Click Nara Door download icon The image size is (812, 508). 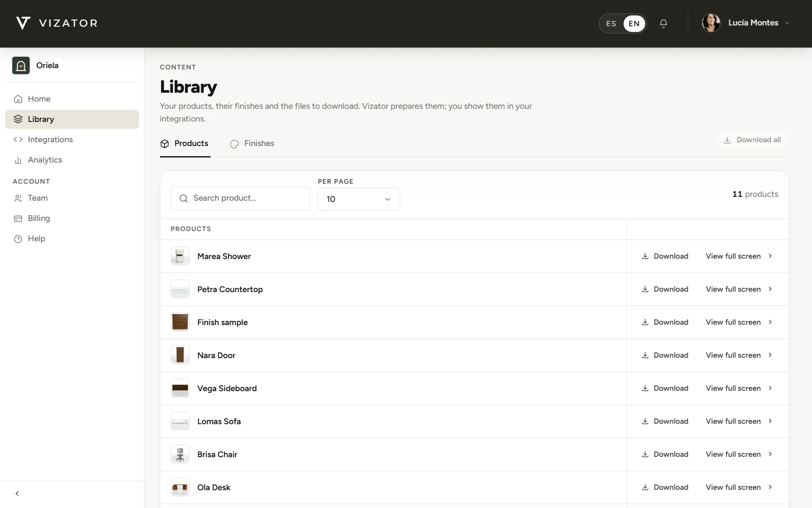(645, 355)
